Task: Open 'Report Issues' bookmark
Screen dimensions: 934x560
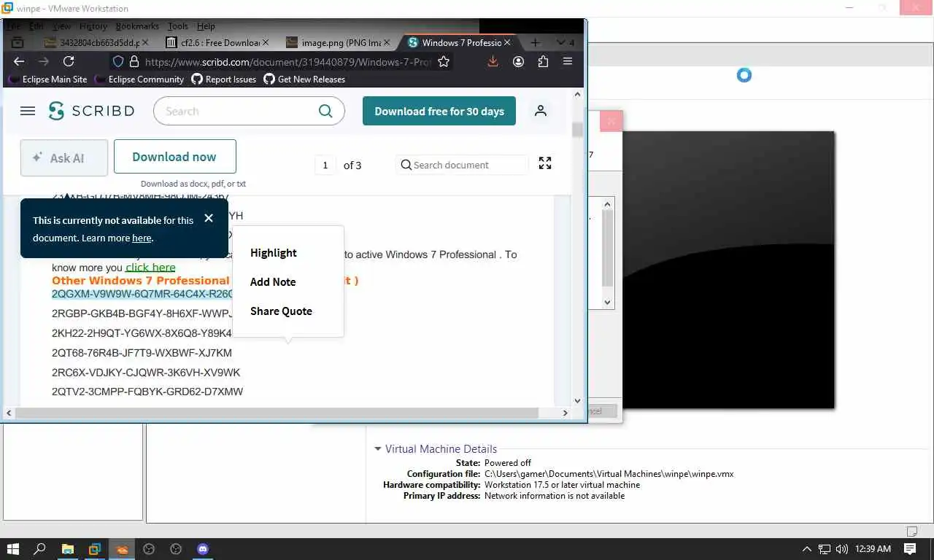Action: [224, 79]
